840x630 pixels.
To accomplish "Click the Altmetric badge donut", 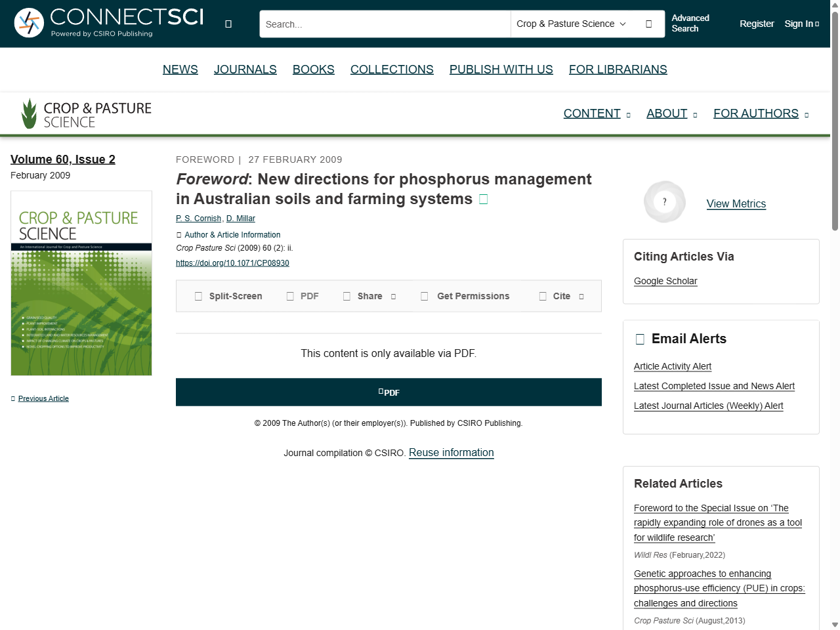I will [x=665, y=202].
